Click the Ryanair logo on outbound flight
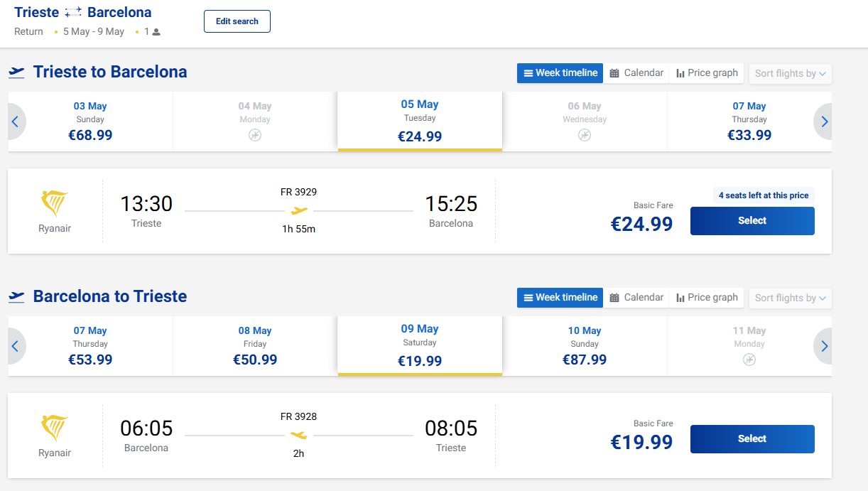The width and height of the screenshot is (868, 491). point(55,205)
